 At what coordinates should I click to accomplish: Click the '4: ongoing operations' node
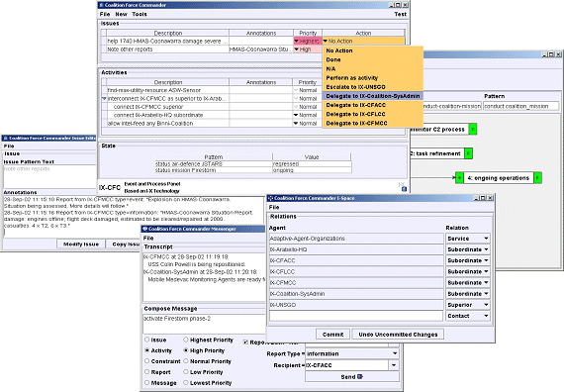point(498,178)
